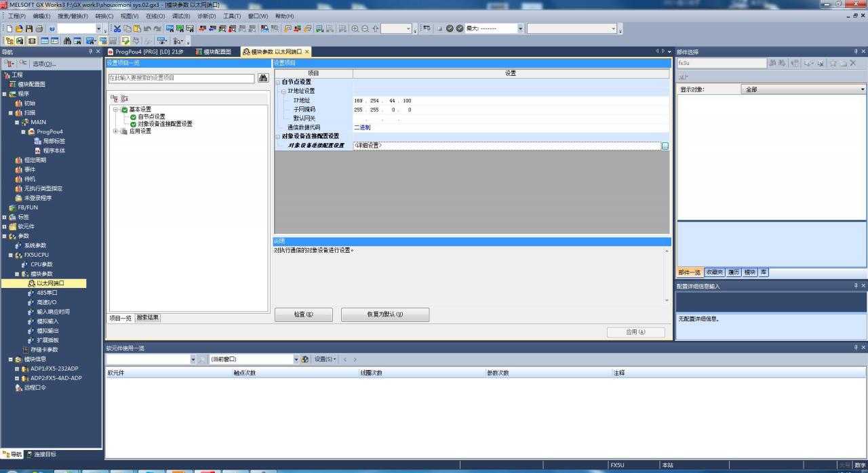
Task: Open the 编辑(E) menu
Action: [x=42, y=16]
